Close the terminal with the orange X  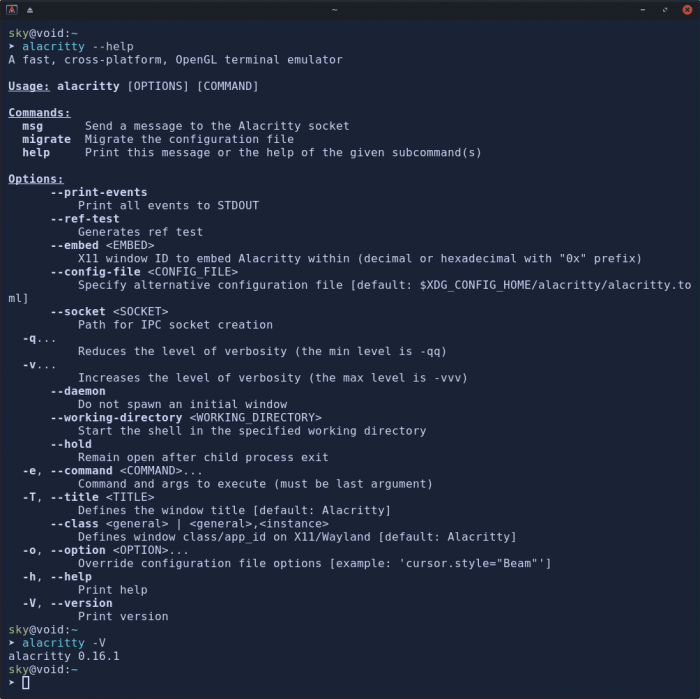click(686, 9)
